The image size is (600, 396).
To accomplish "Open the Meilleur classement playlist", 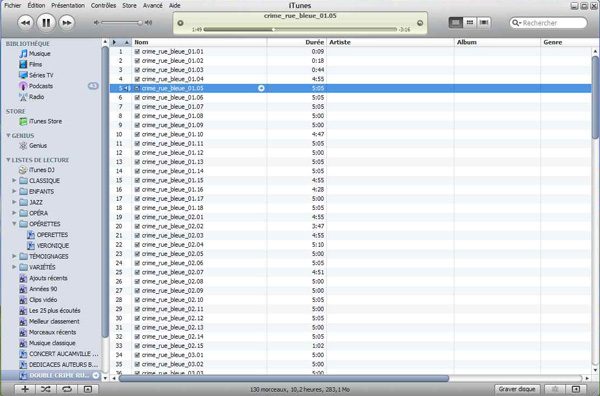I will [50, 321].
